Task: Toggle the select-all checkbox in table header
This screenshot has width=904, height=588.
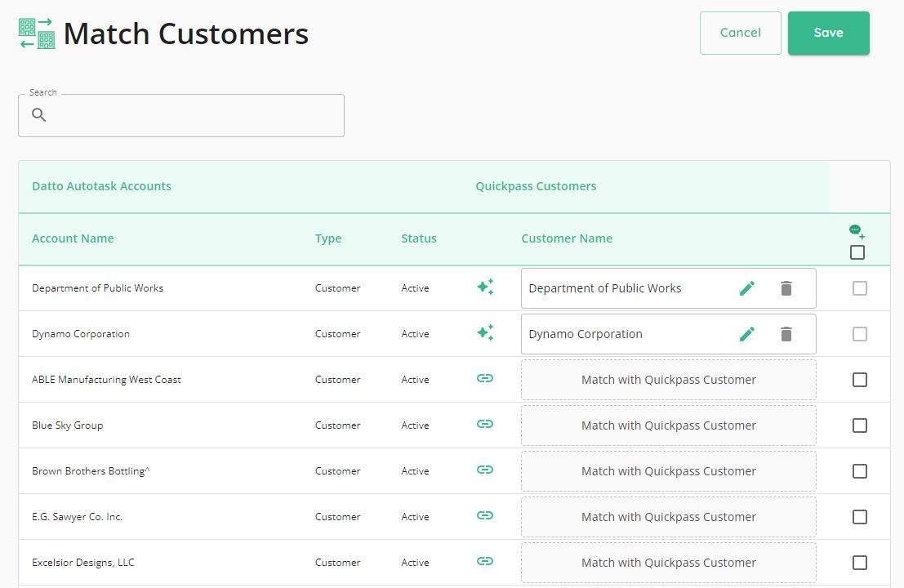Action: point(857,252)
